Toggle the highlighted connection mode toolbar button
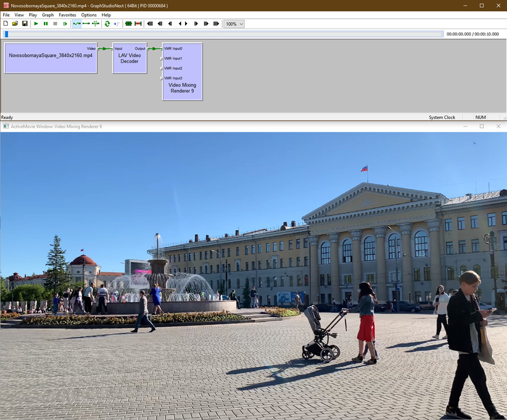 (x=77, y=24)
